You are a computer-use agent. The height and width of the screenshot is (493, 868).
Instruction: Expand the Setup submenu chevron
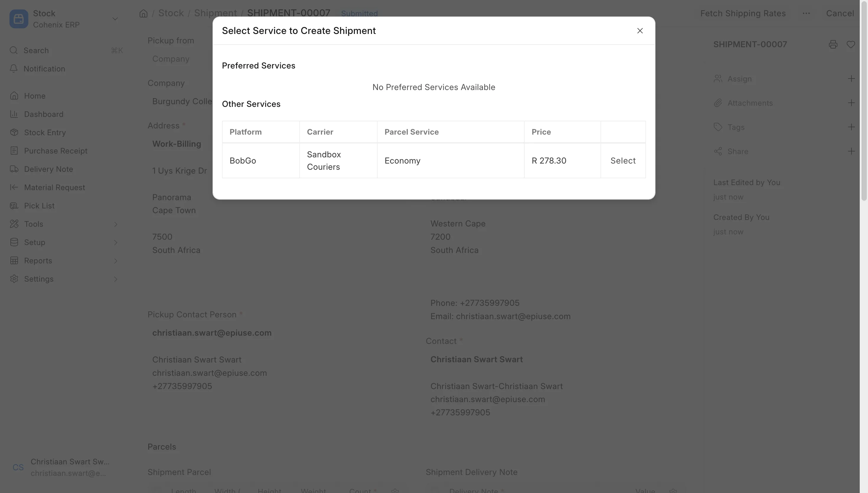pos(115,242)
